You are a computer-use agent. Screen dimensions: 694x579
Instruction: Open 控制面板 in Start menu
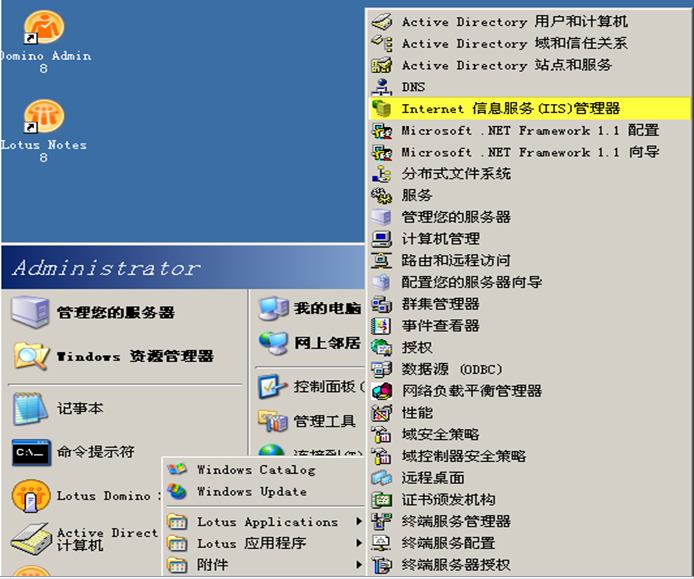tap(309, 386)
